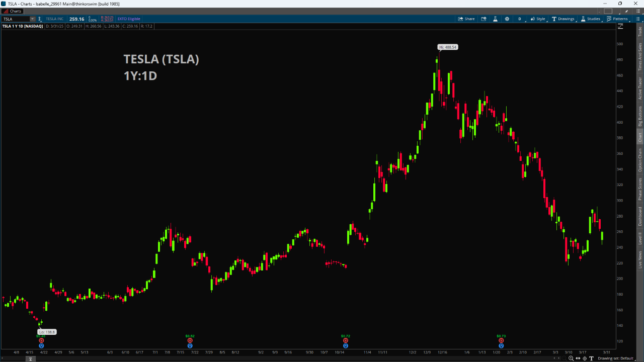Screen dimensions: 644x362
Task: Click the symbol link clip icon
Action: coord(40,19)
